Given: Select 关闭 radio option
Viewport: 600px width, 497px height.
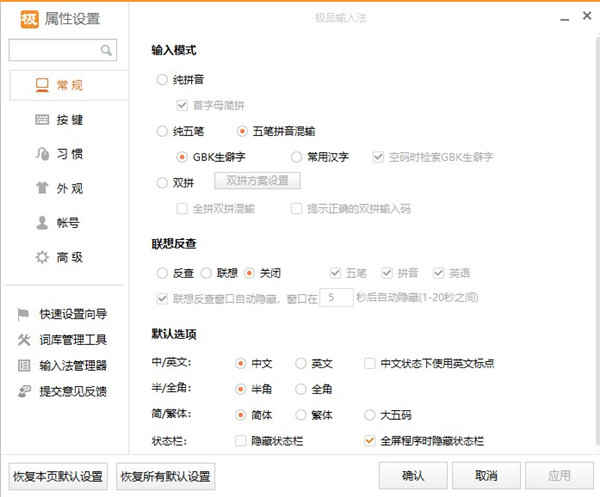Looking at the screenshot, I should [x=249, y=273].
